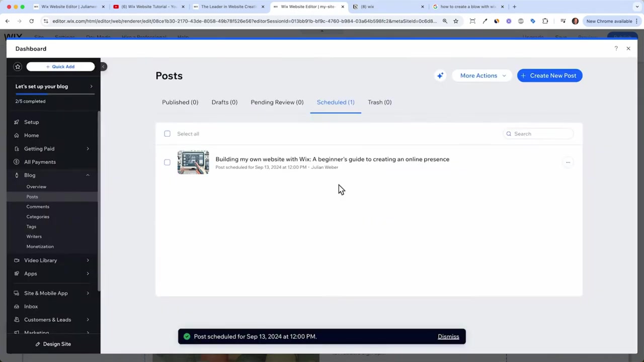The width and height of the screenshot is (644, 362).
Task: Click Create New Post button
Action: (549, 75)
